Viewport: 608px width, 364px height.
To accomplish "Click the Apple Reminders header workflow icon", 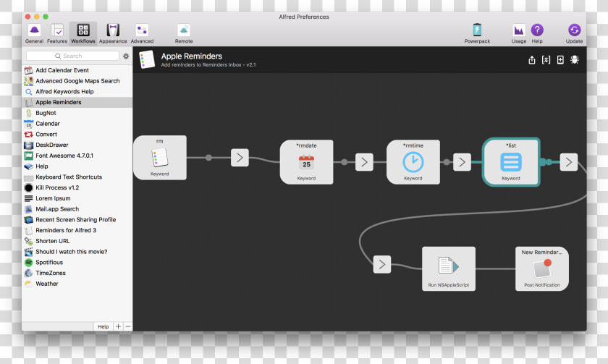I will (x=147, y=59).
